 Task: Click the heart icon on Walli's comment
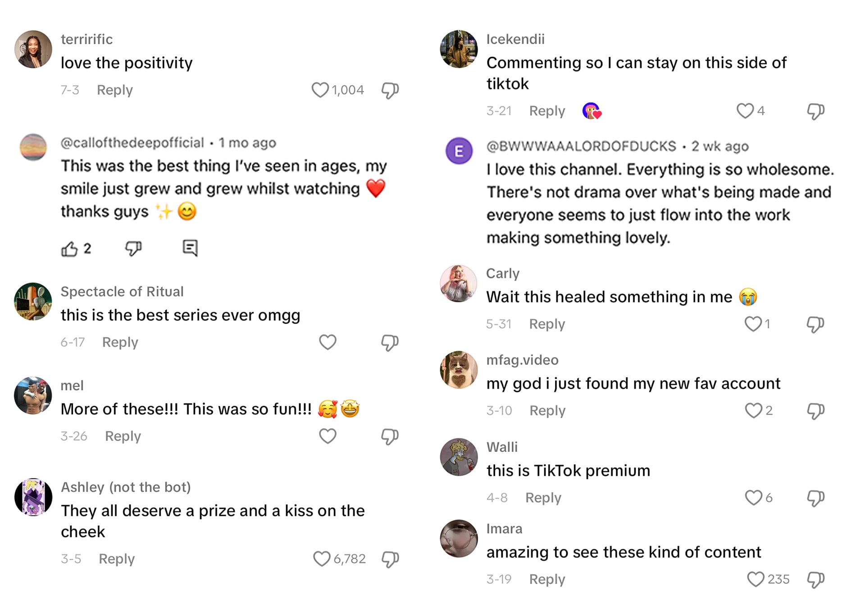(753, 497)
